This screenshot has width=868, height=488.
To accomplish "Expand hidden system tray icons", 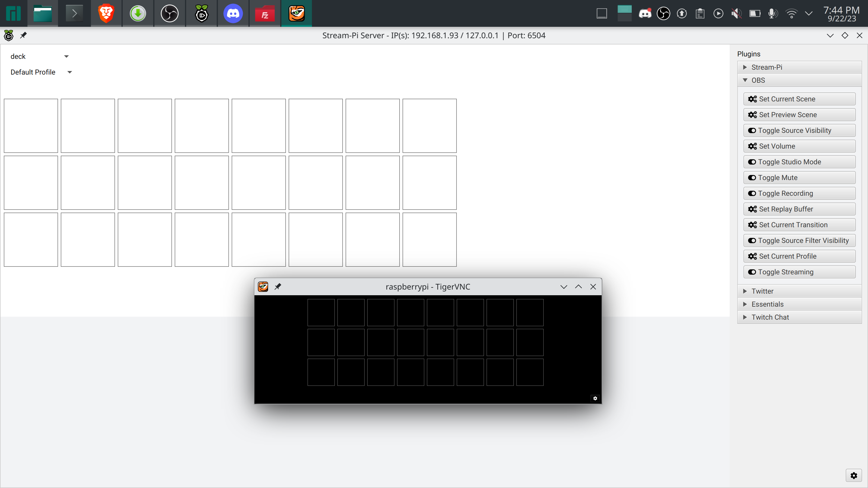I will point(809,14).
